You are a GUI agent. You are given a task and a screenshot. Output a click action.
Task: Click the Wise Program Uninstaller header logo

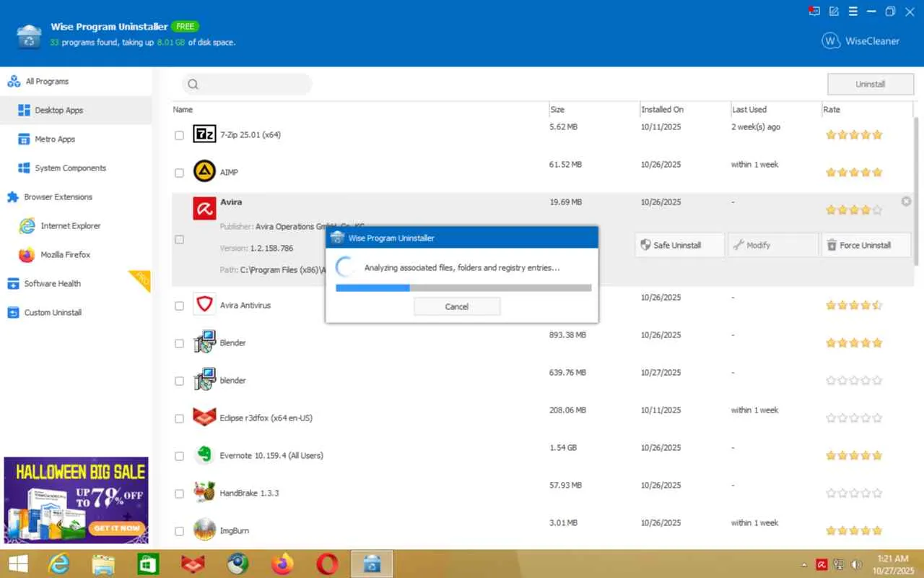(30, 35)
